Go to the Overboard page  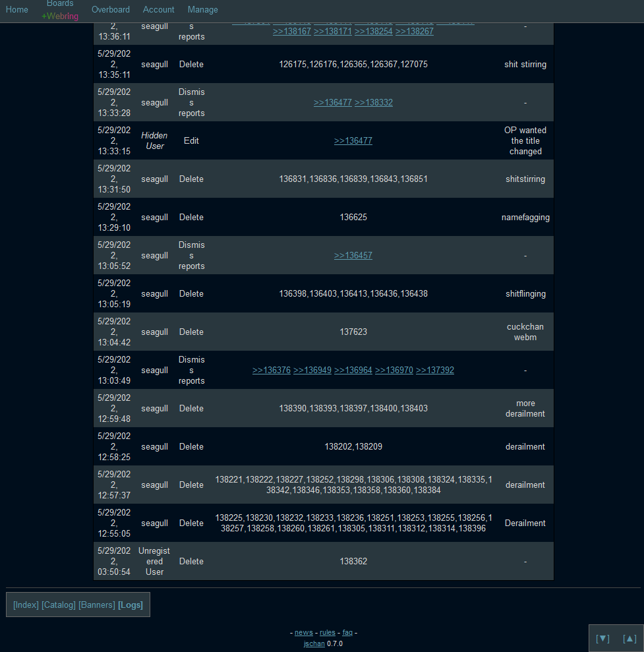(111, 10)
